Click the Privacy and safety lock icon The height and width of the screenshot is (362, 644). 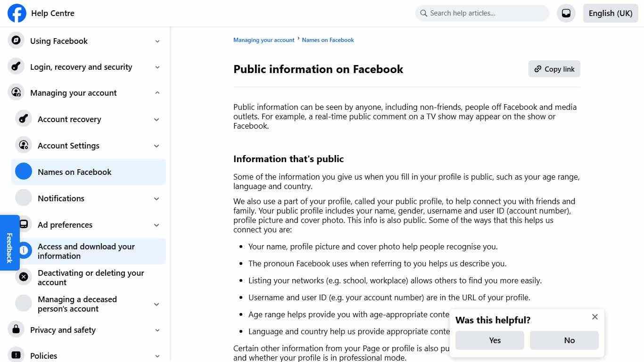coord(16,329)
